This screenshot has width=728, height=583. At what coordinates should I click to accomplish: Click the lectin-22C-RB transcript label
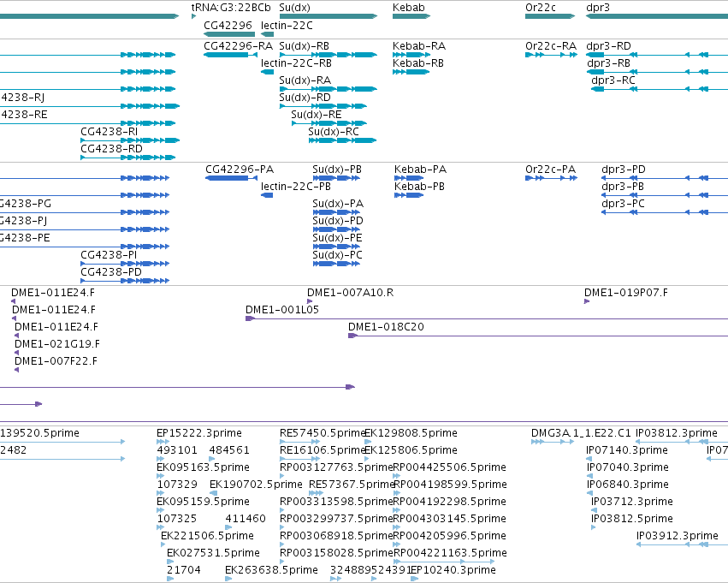(296, 63)
